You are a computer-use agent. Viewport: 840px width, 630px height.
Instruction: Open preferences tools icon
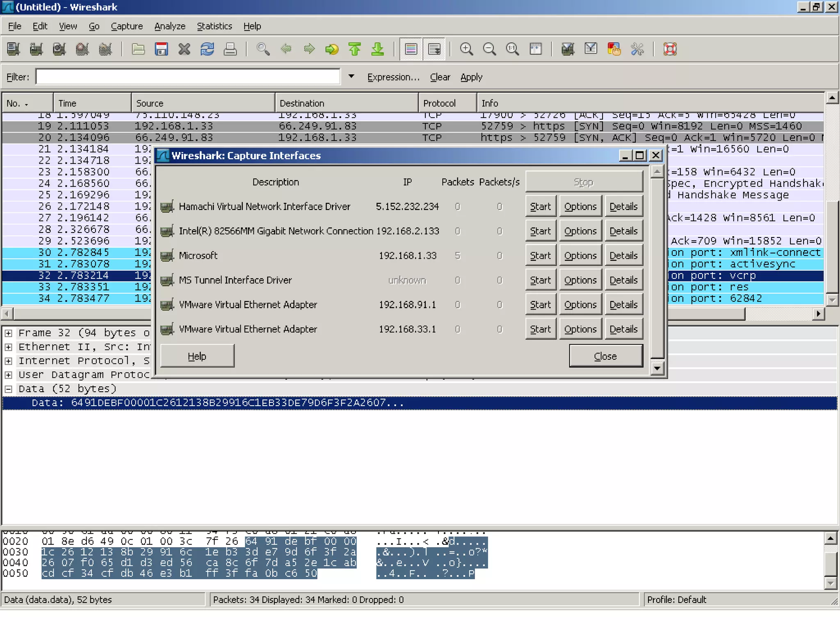click(x=637, y=49)
